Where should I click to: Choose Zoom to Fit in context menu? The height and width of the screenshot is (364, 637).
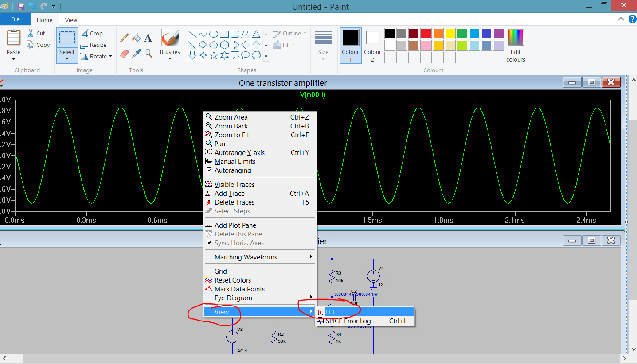click(x=260, y=135)
